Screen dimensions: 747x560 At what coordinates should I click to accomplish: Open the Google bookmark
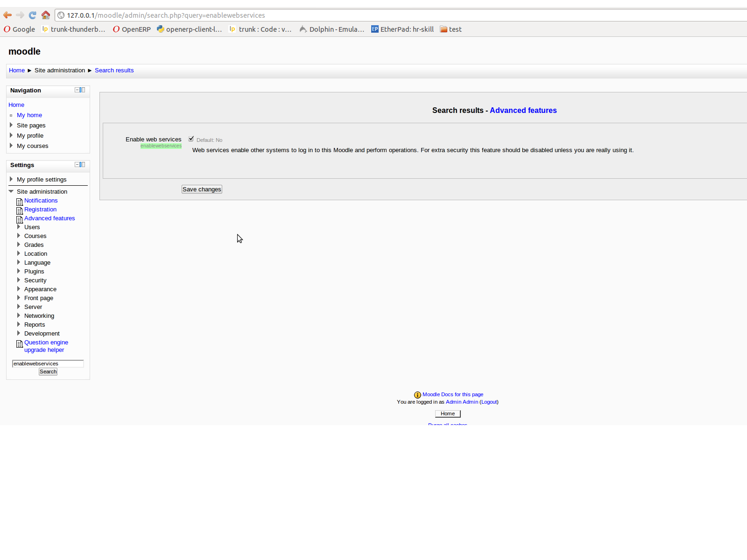(20, 29)
